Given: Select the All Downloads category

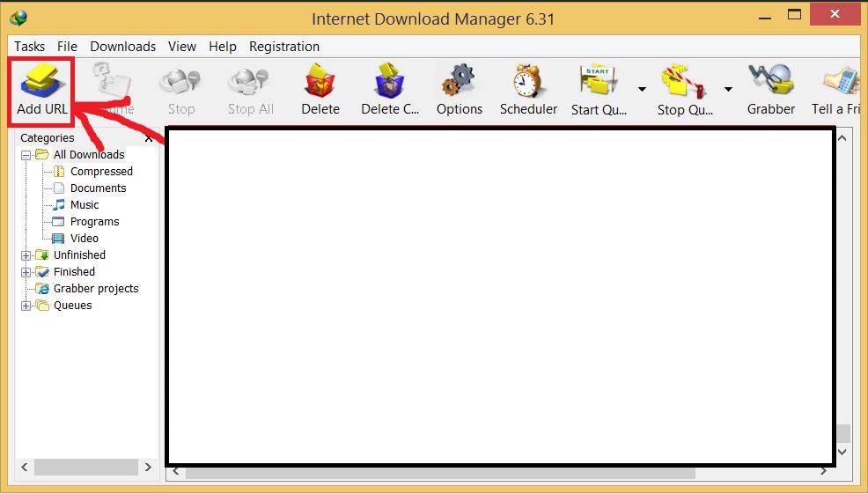Looking at the screenshot, I should pos(89,154).
